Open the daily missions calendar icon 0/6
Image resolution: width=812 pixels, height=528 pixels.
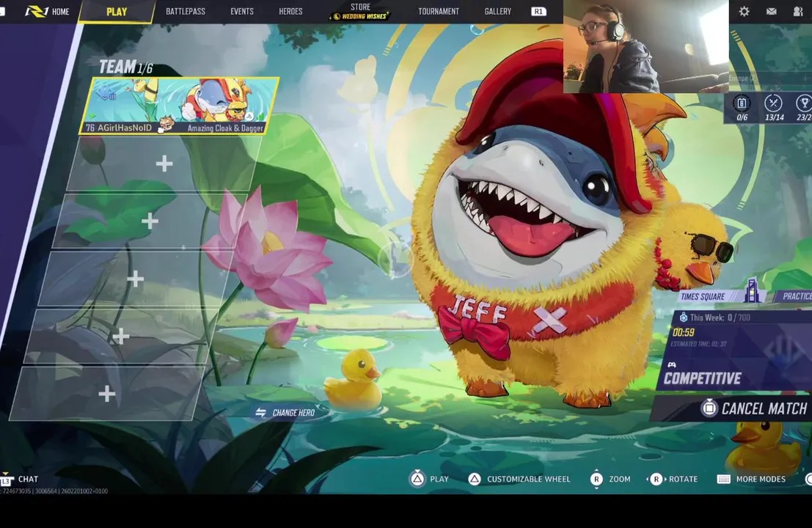click(x=742, y=108)
